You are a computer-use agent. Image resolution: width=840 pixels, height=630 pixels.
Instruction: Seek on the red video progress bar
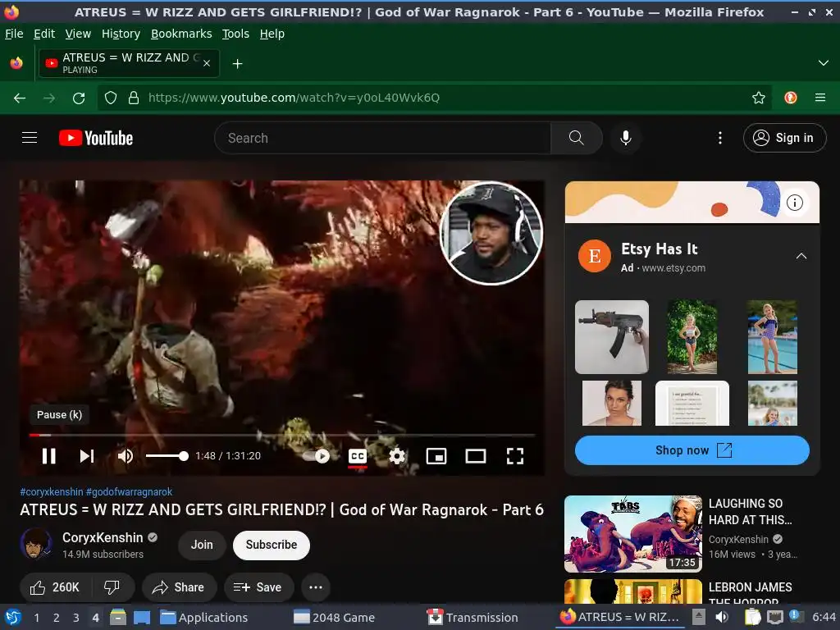(282, 435)
